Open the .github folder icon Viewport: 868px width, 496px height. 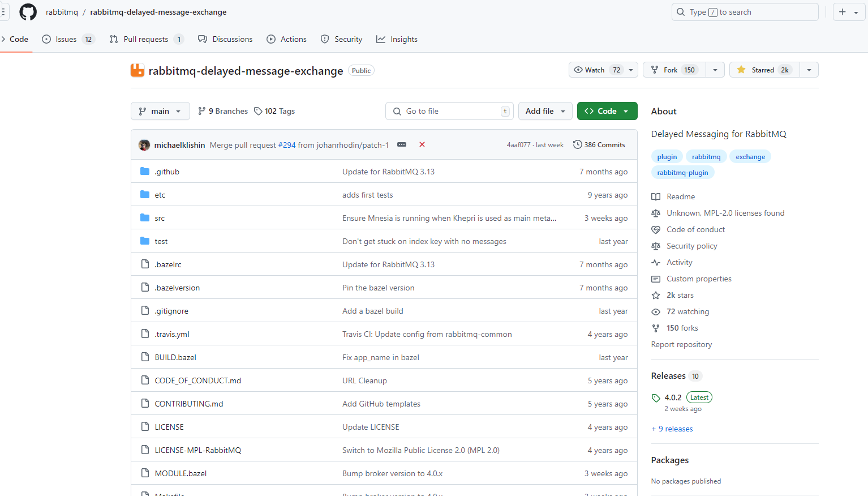tap(145, 171)
